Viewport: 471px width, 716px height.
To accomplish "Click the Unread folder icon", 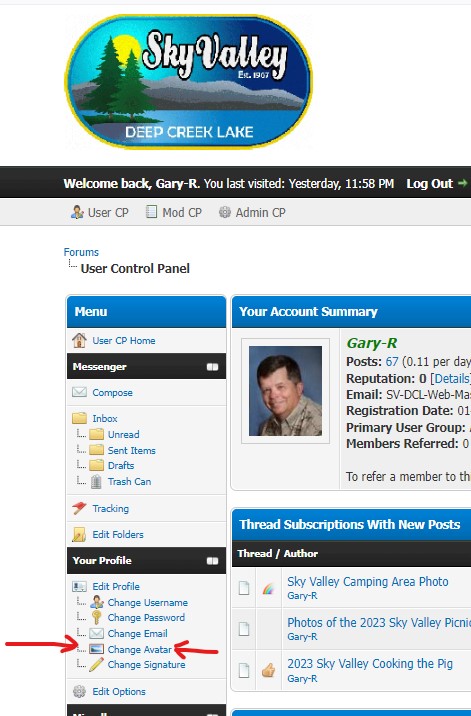I will tap(96, 434).
